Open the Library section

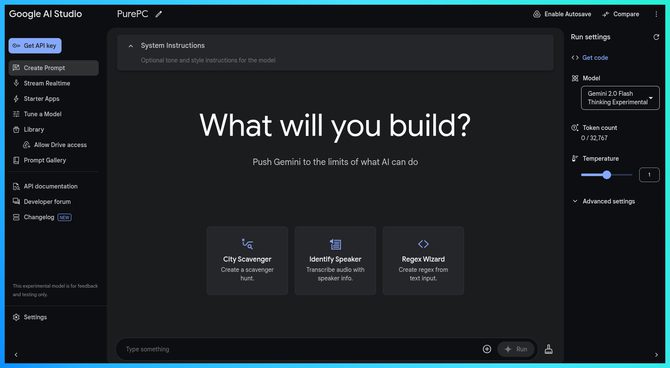point(34,130)
